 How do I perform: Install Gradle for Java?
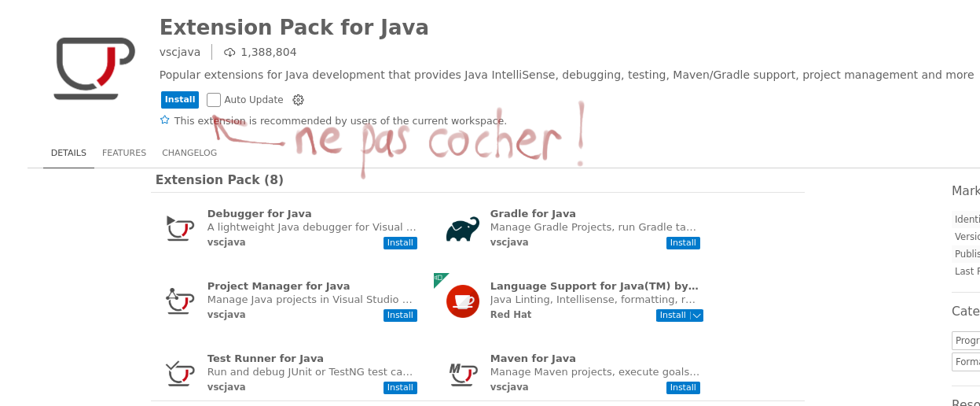tap(683, 243)
